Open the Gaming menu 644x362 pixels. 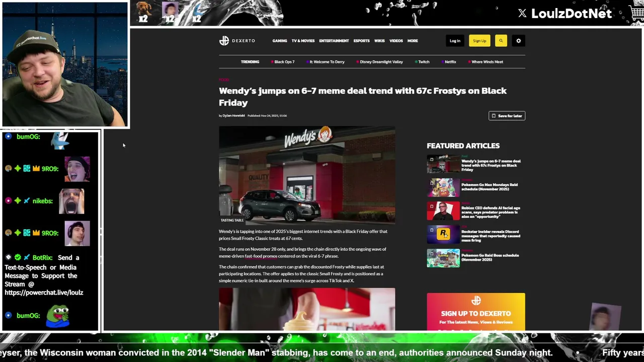click(x=280, y=41)
